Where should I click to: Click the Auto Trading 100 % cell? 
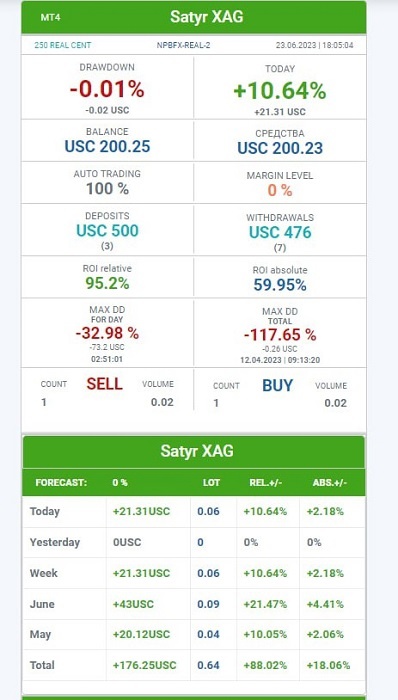point(108,183)
